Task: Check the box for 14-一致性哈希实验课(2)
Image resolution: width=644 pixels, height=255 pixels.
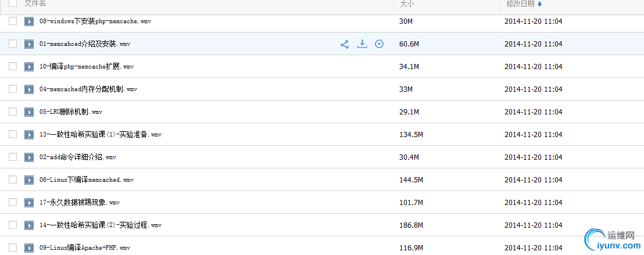Action: pyautogui.click(x=13, y=225)
